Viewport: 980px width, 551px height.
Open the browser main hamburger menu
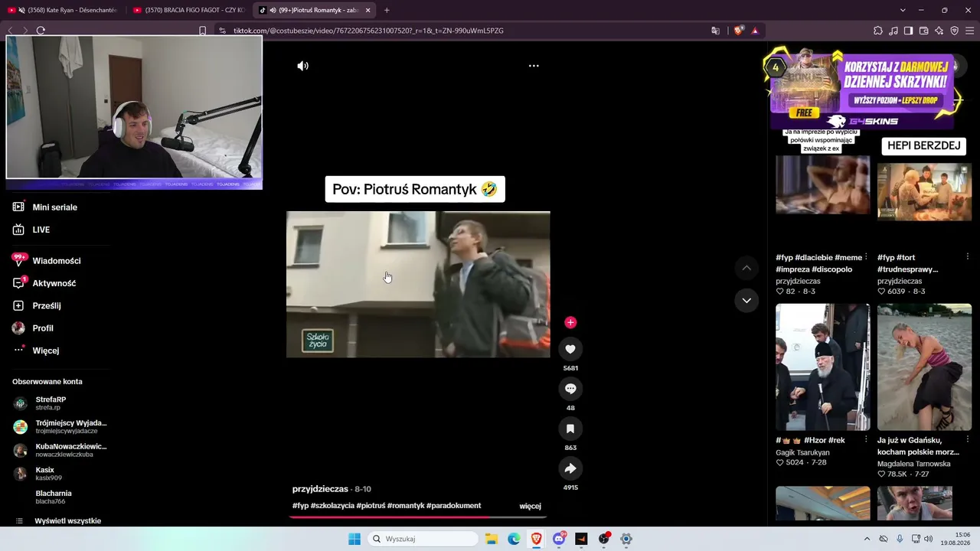tap(970, 31)
